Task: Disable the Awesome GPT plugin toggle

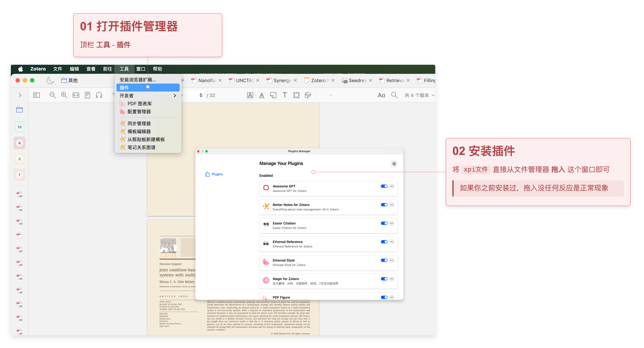Action: click(384, 186)
